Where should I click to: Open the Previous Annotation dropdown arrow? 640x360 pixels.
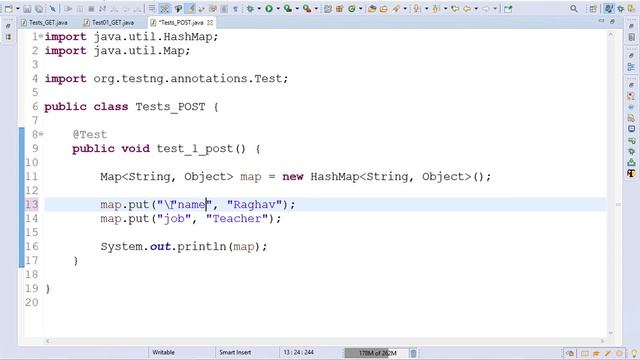click(445, 9)
